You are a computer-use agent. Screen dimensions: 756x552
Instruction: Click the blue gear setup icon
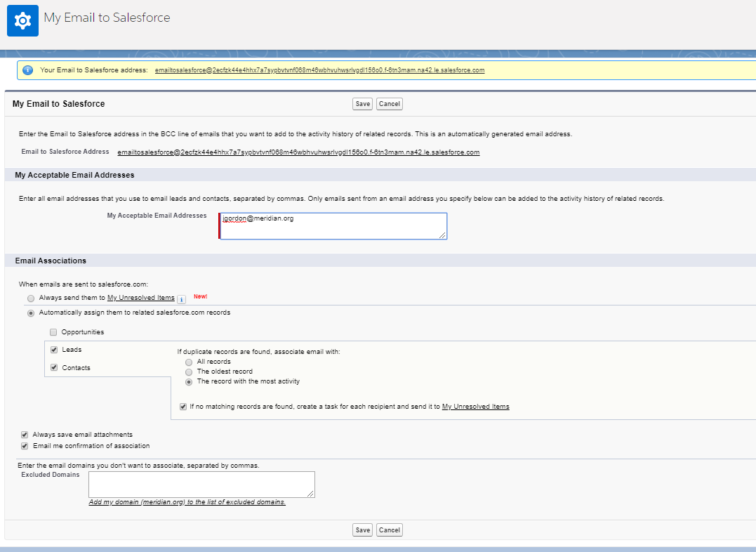point(22,21)
